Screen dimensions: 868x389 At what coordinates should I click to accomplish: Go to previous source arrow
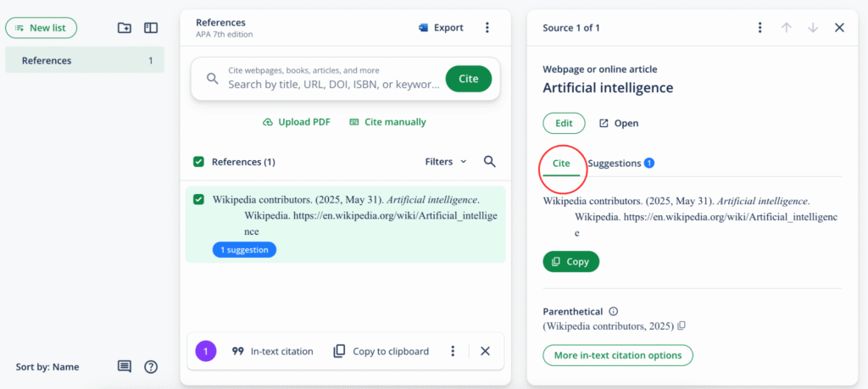pyautogui.click(x=786, y=28)
